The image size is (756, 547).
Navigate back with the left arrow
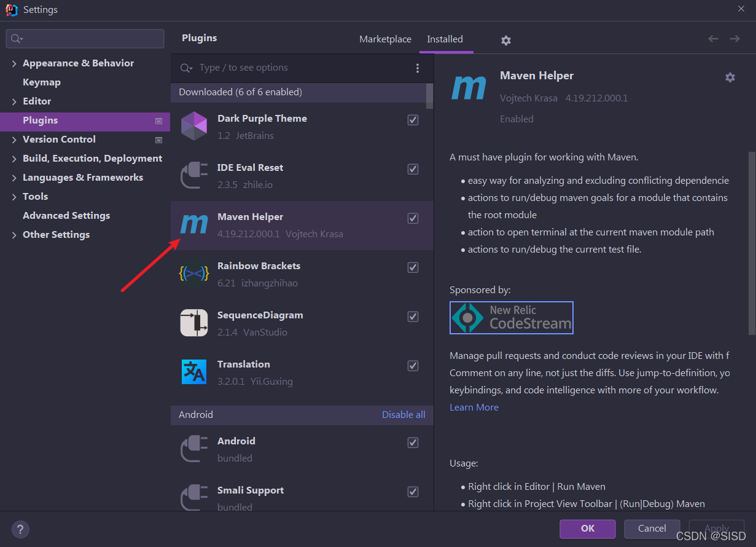tap(713, 39)
